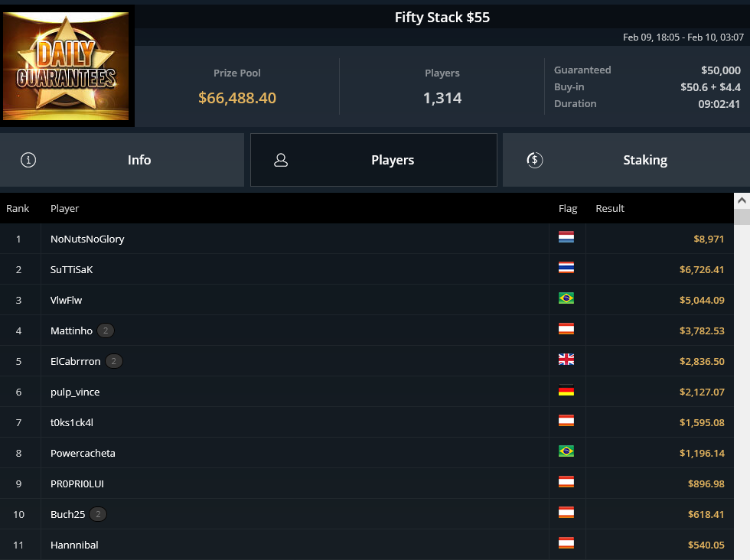This screenshot has width=750, height=560.
Task: Click the scrollbar up arrow
Action: pyautogui.click(x=742, y=200)
